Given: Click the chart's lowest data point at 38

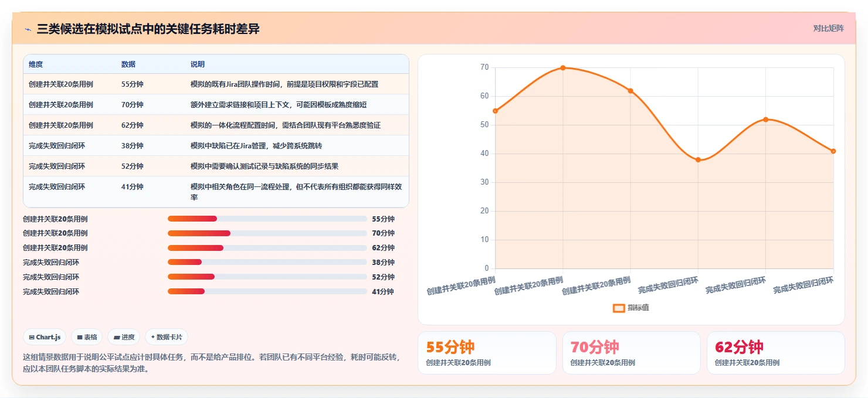Looking at the screenshot, I should [698, 160].
